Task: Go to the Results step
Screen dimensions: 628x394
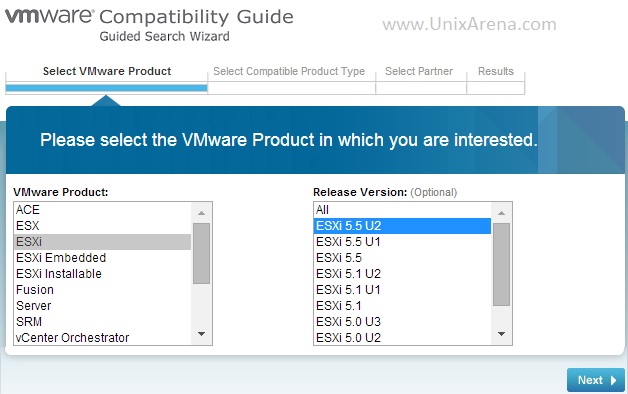Action: click(x=495, y=71)
